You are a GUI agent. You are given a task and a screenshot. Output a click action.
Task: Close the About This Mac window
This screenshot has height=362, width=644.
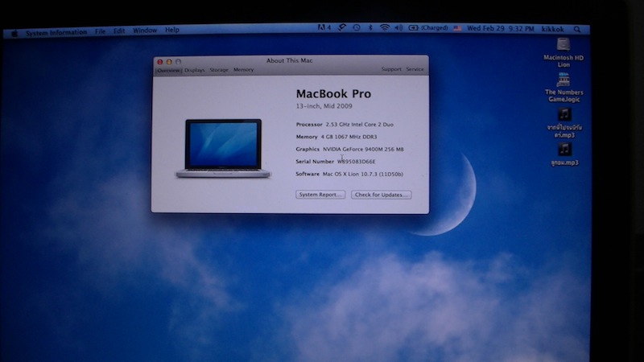[x=159, y=62]
